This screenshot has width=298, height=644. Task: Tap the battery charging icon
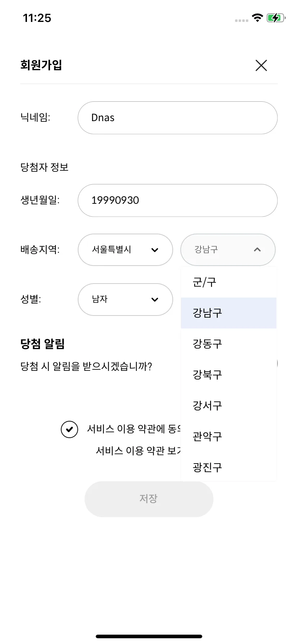point(276,18)
